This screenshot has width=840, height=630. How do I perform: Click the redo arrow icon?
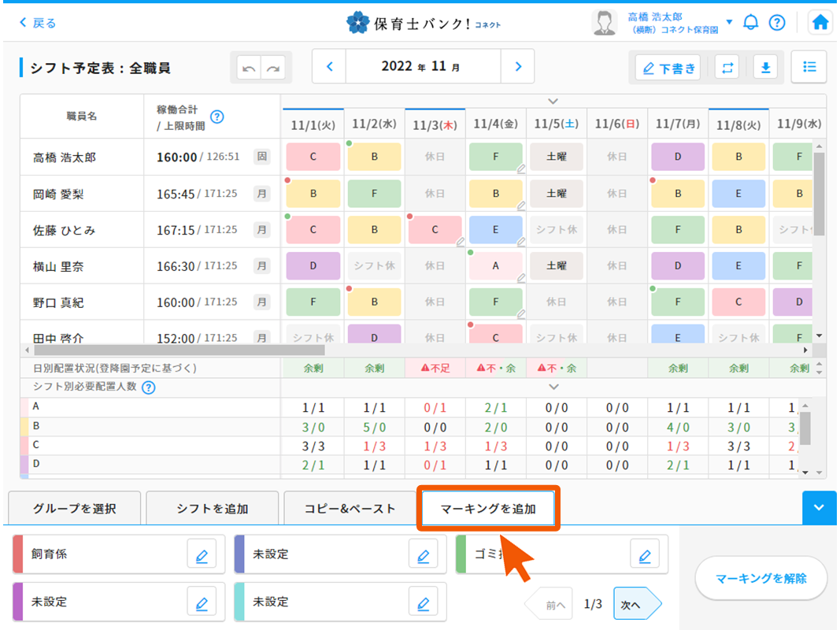(274, 69)
